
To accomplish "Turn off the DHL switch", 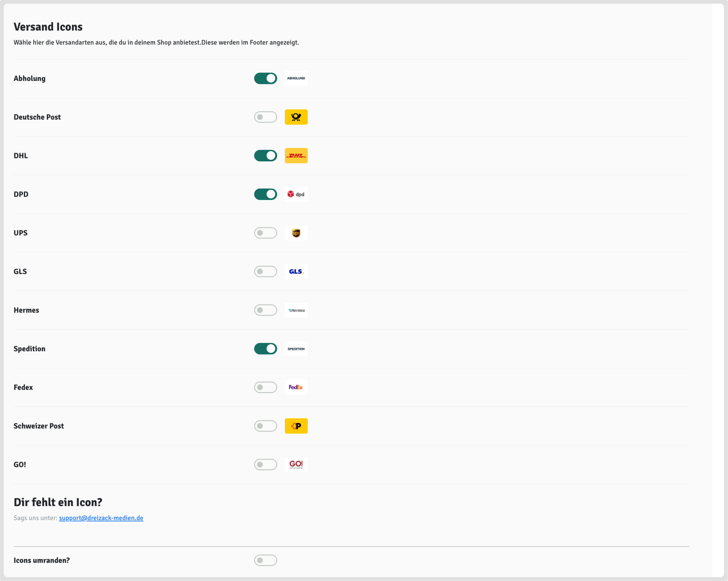I will pyautogui.click(x=265, y=156).
